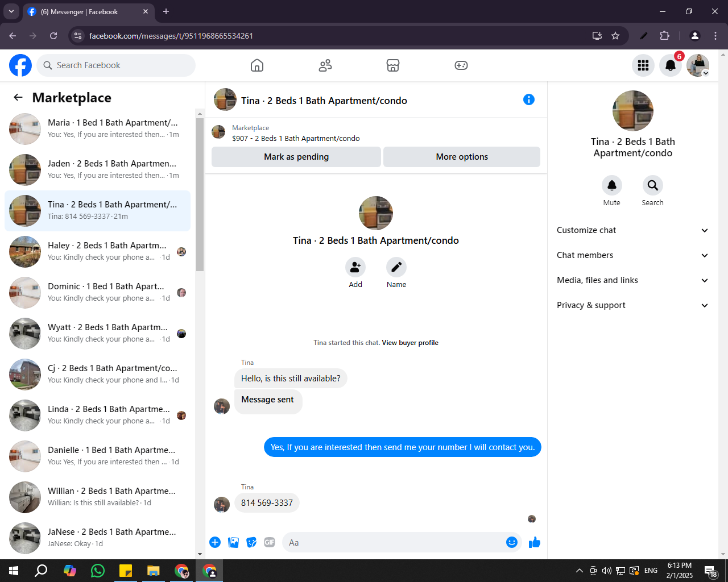Screen dimensions: 728x582
Task: Open tab search dropdown in Chrome
Action: pos(11,11)
